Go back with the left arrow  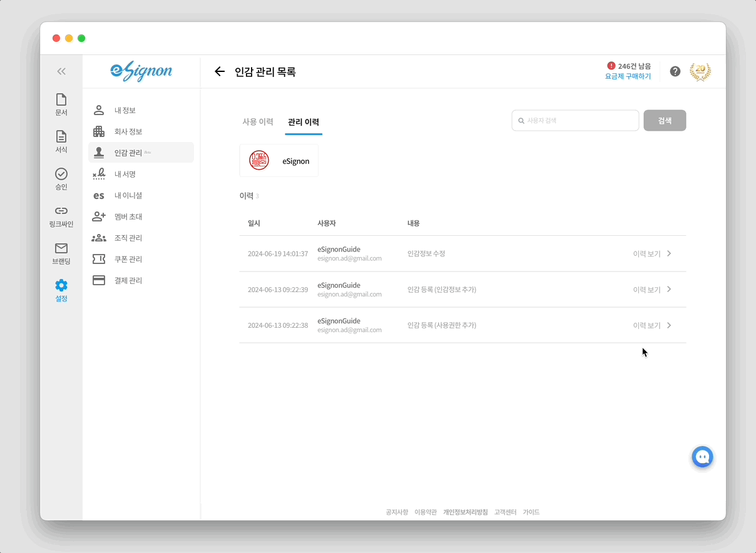(219, 71)
